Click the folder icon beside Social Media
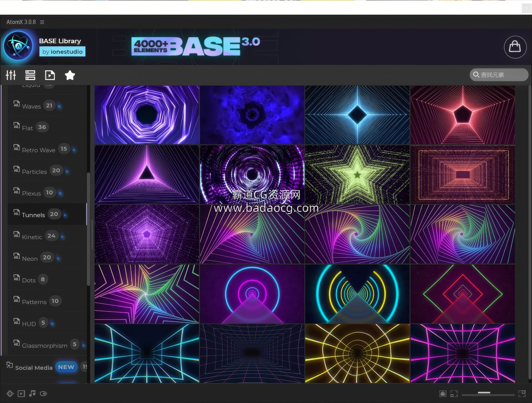Viewport: 532px width, 403px height. tap(10, 365)
